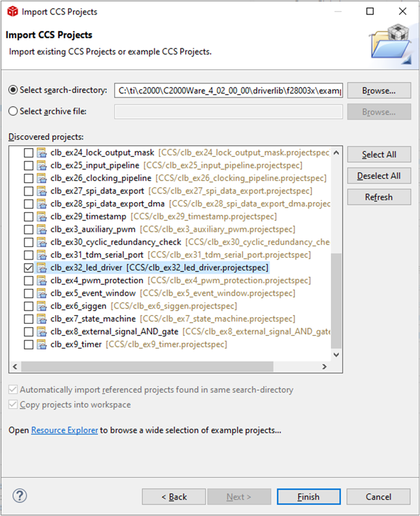Click the project icon beside clb_ex6_siggen
420x516 pixels.
(41, 306)
